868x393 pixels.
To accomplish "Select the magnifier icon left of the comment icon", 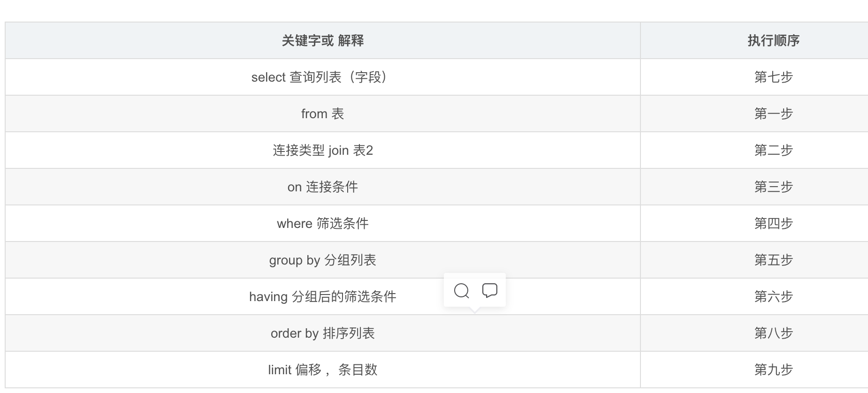I will pyautogui.click(x=462, y=291).
